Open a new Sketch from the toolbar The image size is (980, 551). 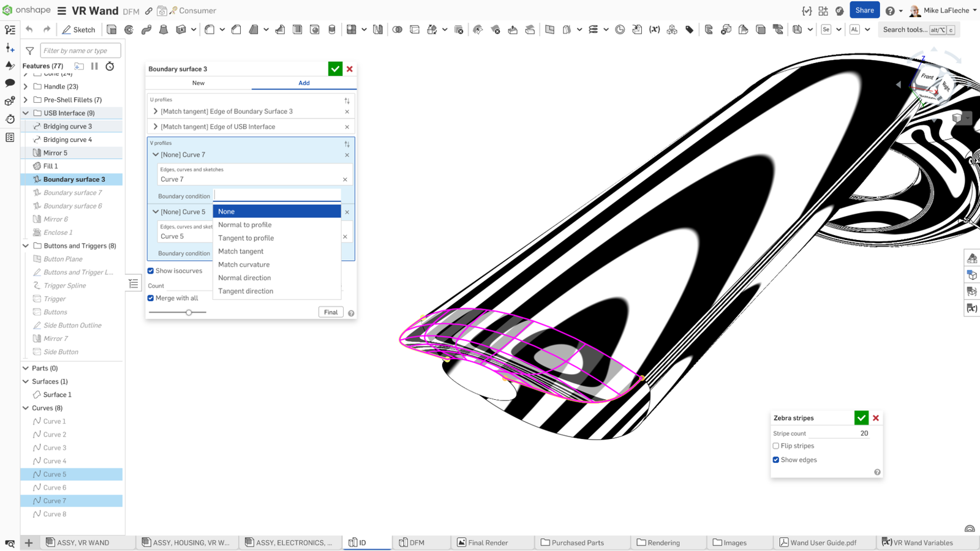(x=78, y=29)
